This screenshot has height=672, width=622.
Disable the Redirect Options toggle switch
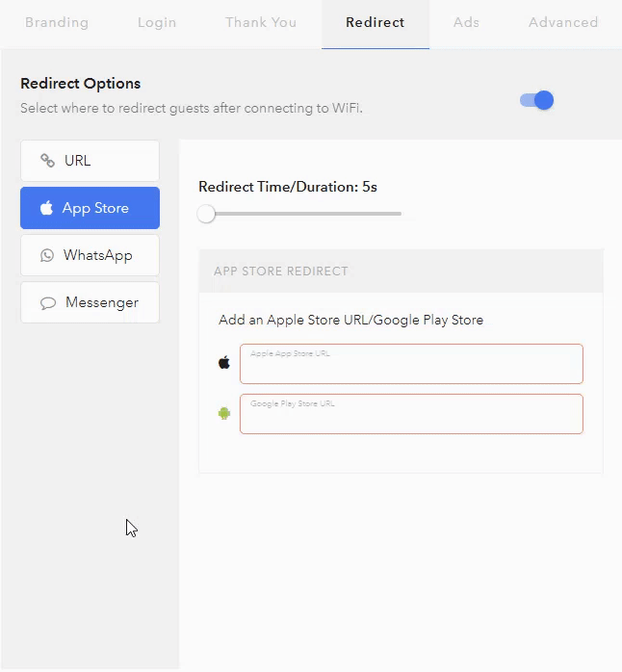536,100
